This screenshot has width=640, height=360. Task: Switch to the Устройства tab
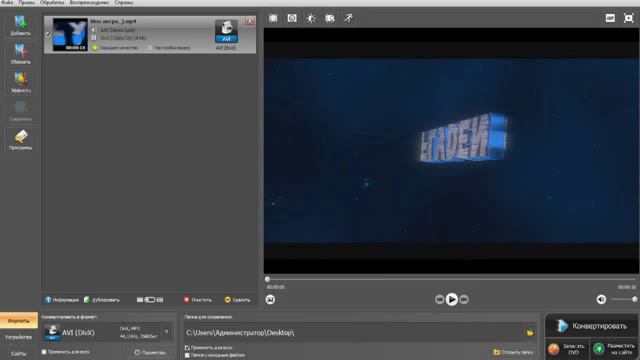(19, 337)
